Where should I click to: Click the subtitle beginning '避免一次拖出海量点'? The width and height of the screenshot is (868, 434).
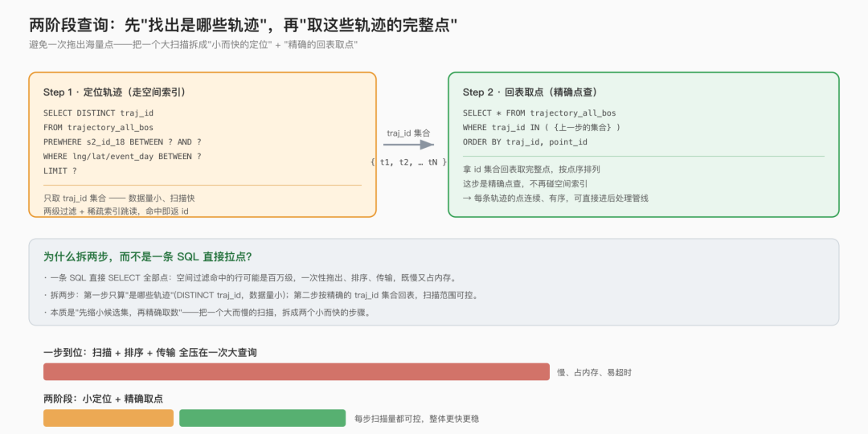(x=194, y=45)
